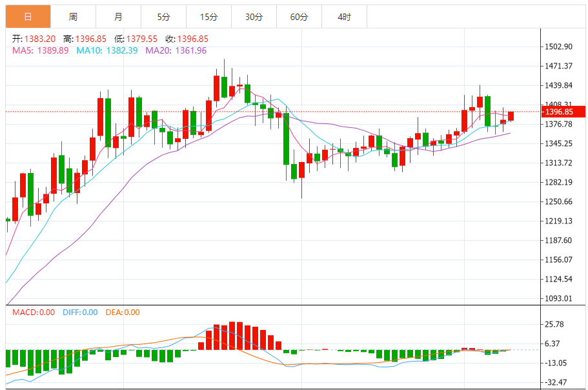
Task: Click the MA20 indicator label
Action: click(x=176, y=50)
